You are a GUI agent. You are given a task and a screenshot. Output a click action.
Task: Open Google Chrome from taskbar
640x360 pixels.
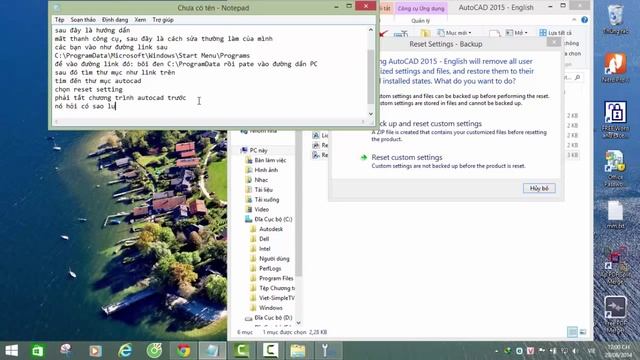[184, 351]
